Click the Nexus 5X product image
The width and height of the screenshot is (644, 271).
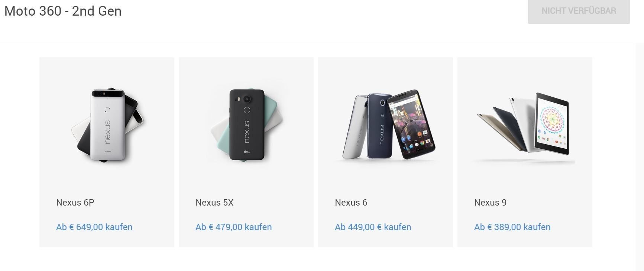[247, 125]
